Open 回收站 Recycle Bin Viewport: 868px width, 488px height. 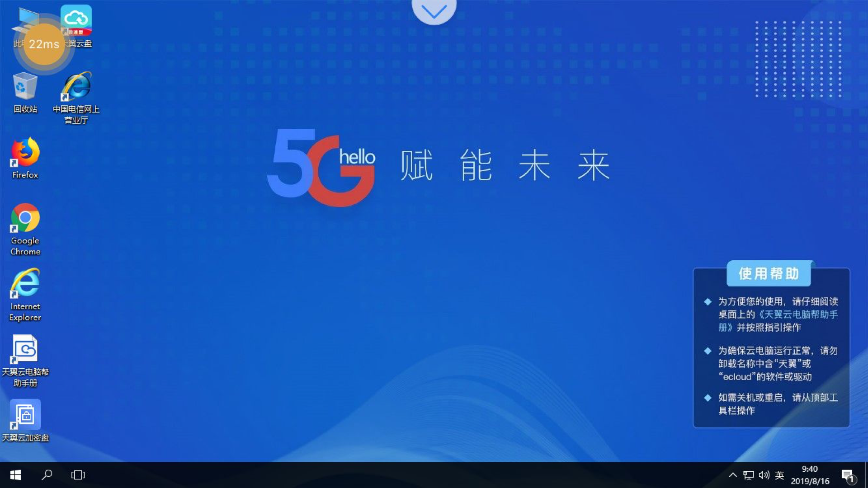25,93
